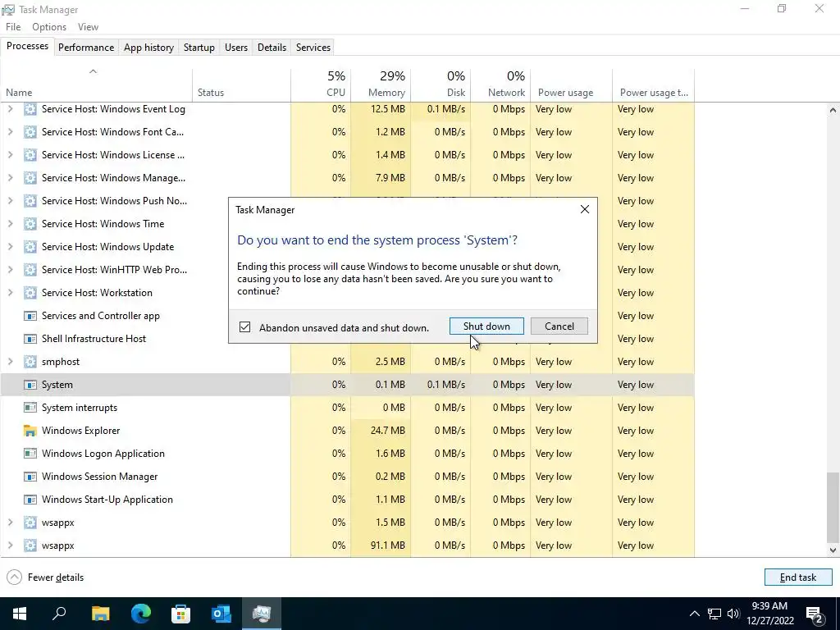
Task: Sort processes by CPU column
Action: coord(321,85)
